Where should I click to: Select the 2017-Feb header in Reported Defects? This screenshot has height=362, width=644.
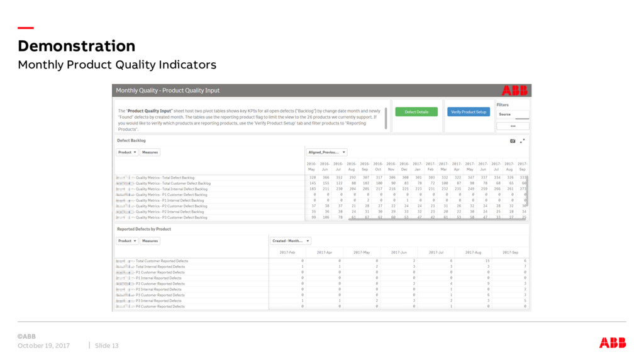click(287, 253)
